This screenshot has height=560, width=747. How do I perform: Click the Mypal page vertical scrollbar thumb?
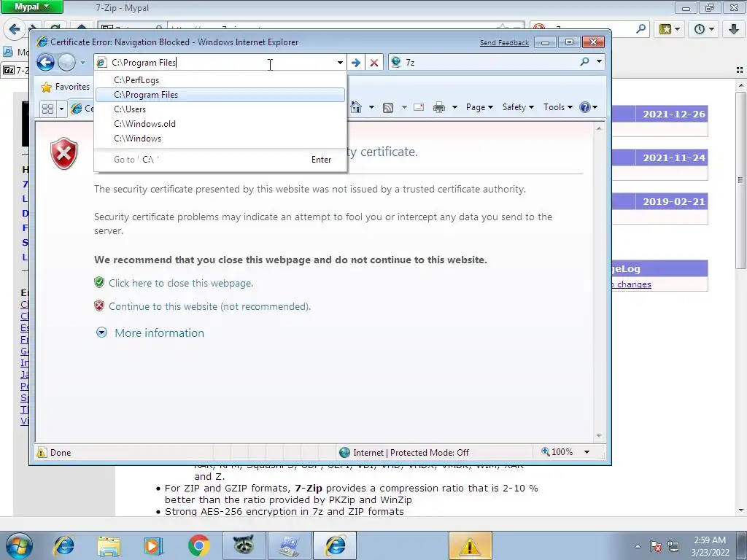(740, 181)
